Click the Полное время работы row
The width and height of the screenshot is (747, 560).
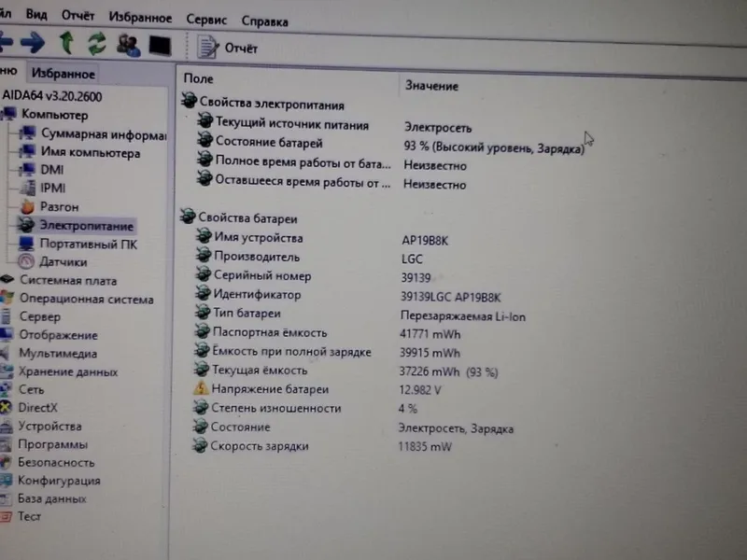click(331, 163)
